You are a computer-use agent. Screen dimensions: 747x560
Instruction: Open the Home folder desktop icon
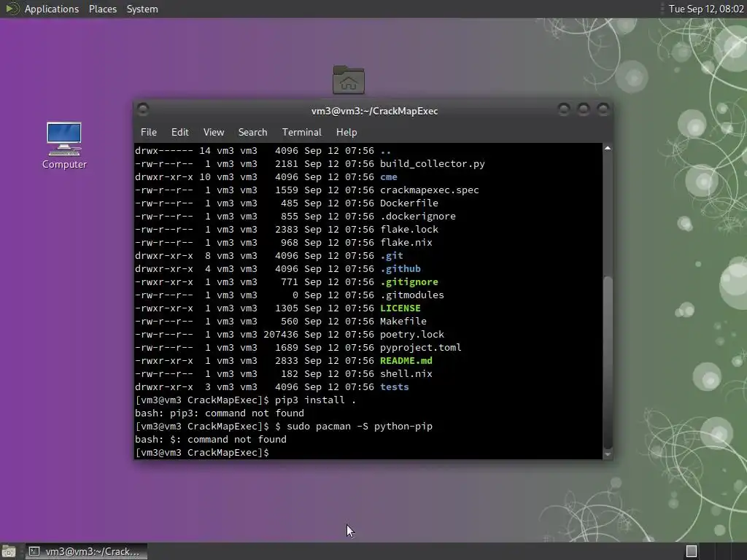click(x=348, y=80)
